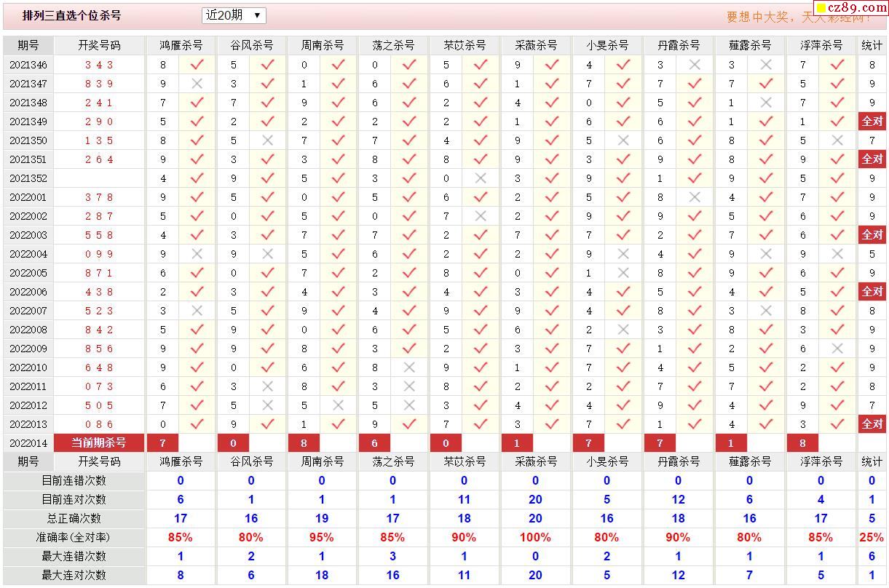Click the 目前连对次数 row label
889x588 pixels.
(x=74, y=499)
